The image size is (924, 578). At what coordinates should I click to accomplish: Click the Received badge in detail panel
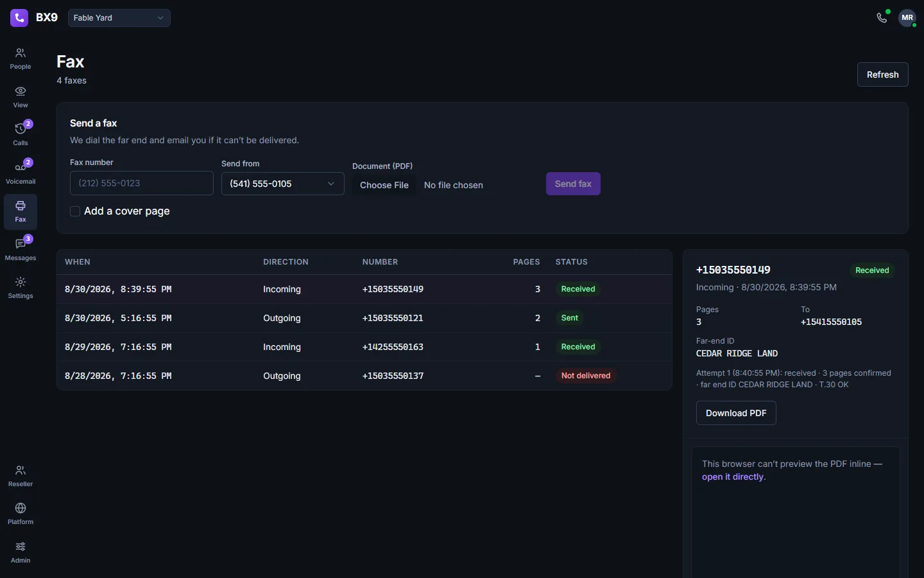coord(872,270)
